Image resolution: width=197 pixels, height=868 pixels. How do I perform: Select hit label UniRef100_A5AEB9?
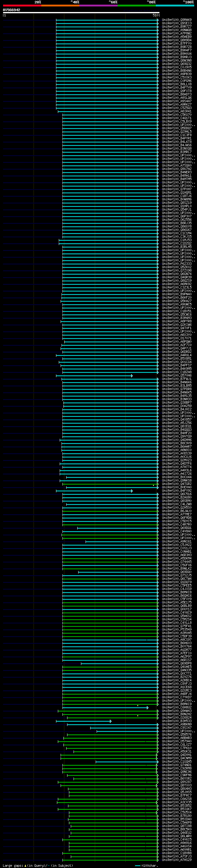[x=176, y=37]
